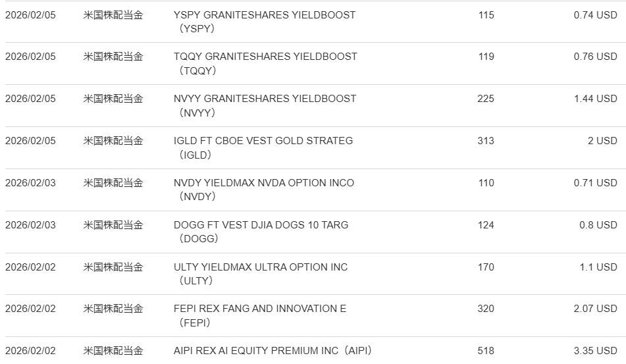Select NVDY YieldMax NVDA Option entry
This screenshot has width=626, height=364.
pyautogui.click(x=263, y=183)
